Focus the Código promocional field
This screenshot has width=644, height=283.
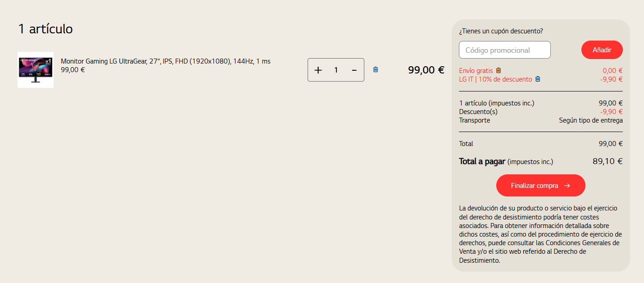pyautogui.click(x=504, y=50)
